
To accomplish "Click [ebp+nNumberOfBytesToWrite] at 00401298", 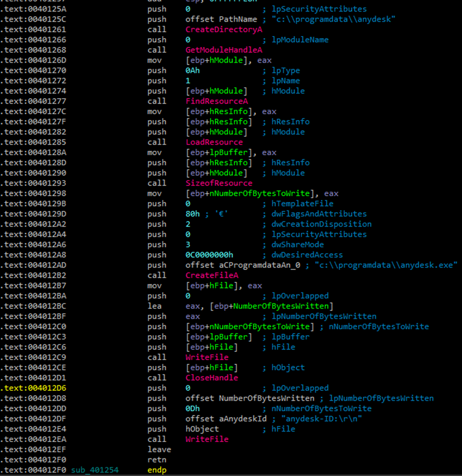I will point(250,193).
